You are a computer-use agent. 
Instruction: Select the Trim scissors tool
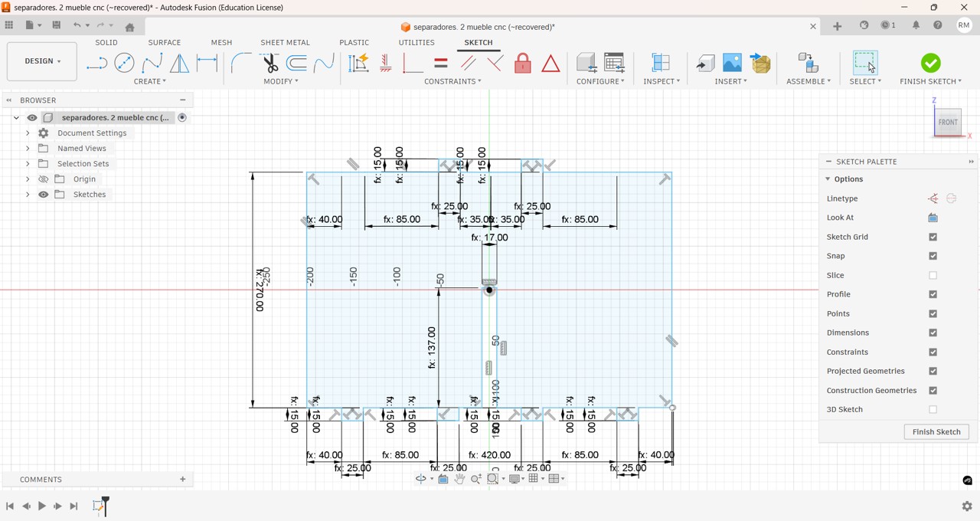(x=269, y=63)
